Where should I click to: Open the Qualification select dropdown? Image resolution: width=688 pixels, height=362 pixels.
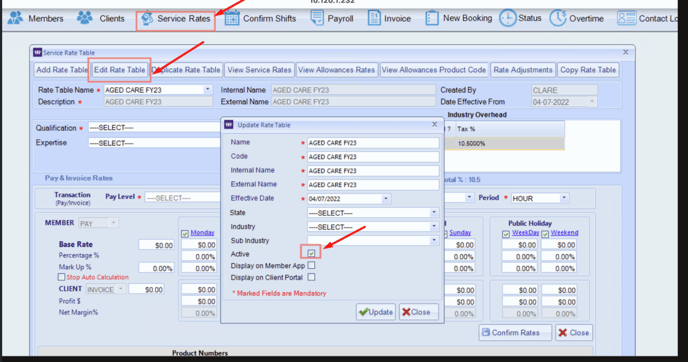(155, 128)
